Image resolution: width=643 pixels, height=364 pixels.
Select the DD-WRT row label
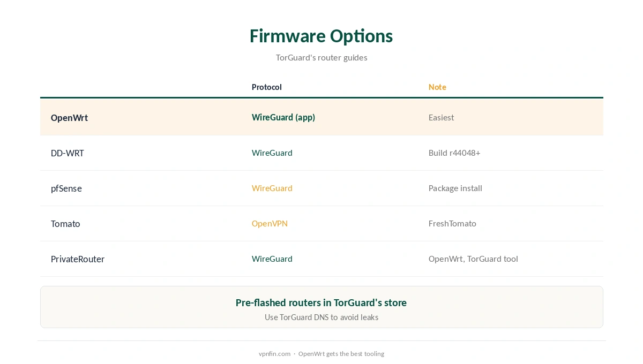[x=68, y=153]
